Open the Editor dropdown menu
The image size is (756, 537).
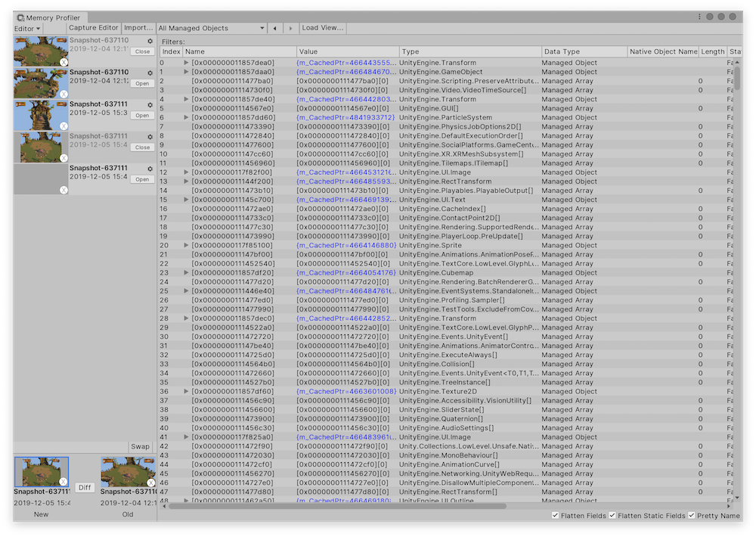coord(26,28)
